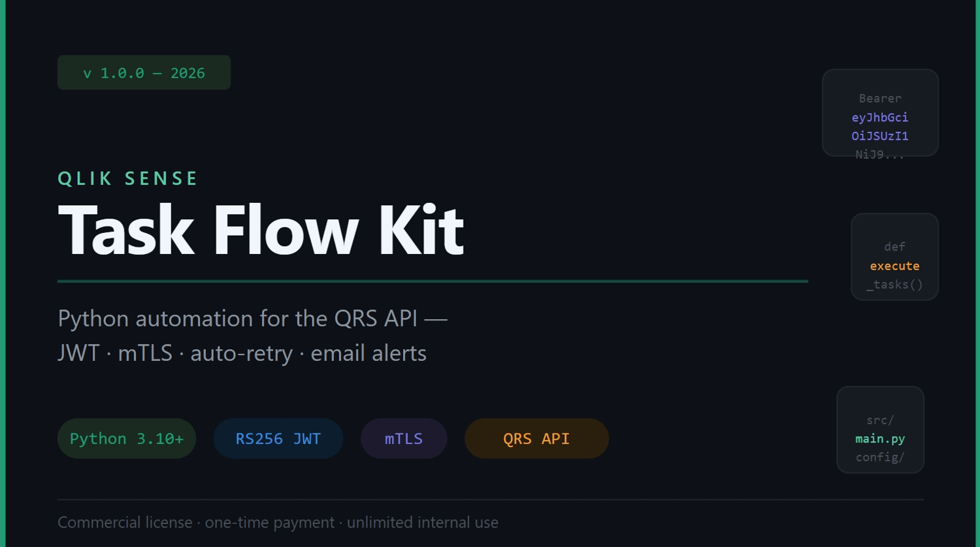Click the Bearer label in token card
980x547 pixels.
coord(880,99)
